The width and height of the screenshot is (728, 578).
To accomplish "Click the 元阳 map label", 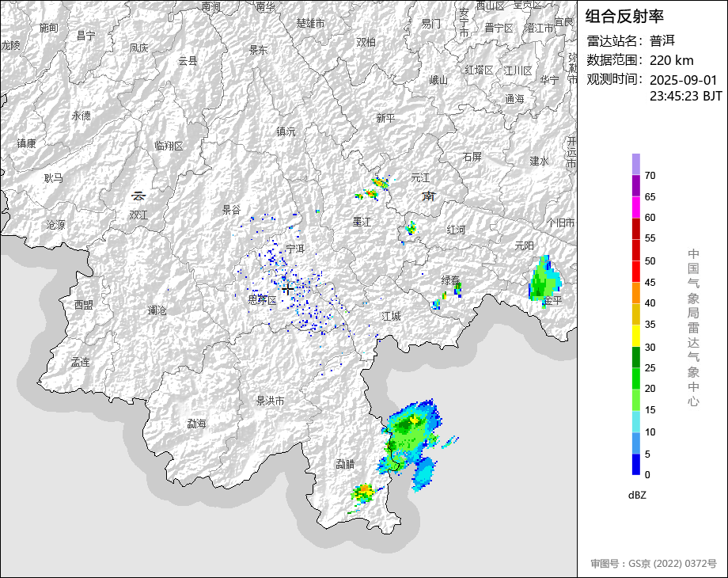I will point(524,245).
